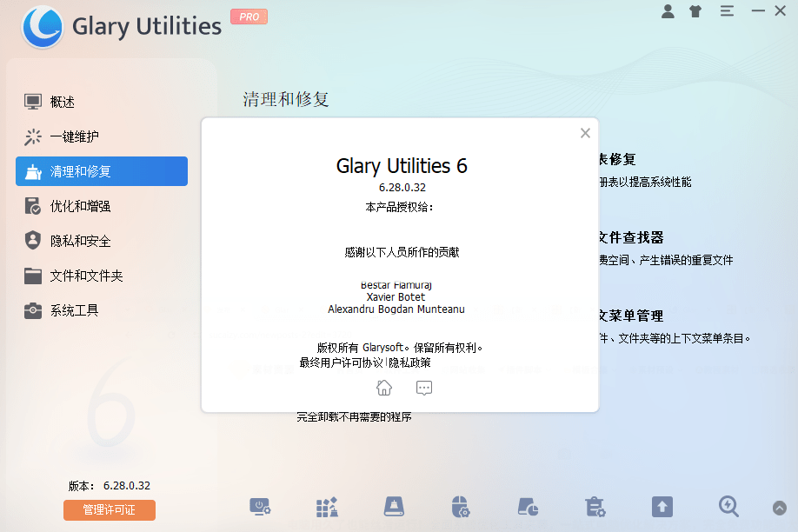This screenshot has height=532, width=798.
Task: Open the skin theme shirt icon
Action: coord(695,11)
